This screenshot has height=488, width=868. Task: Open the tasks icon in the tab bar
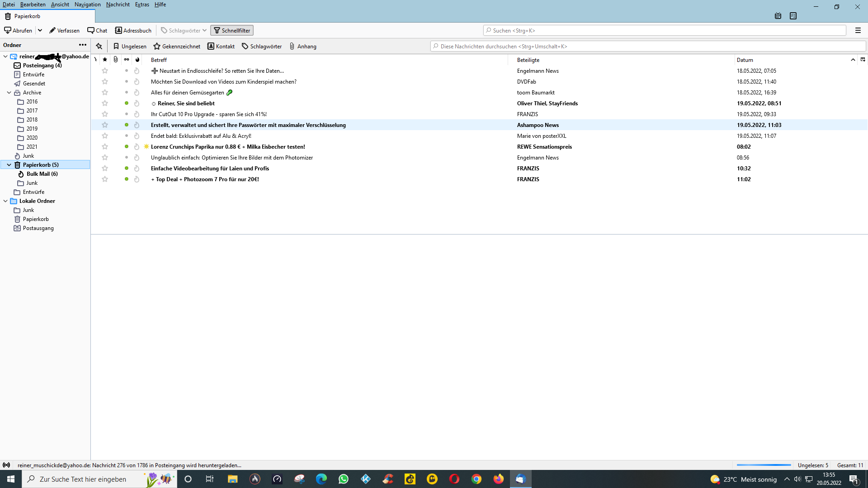pos(793,16)
